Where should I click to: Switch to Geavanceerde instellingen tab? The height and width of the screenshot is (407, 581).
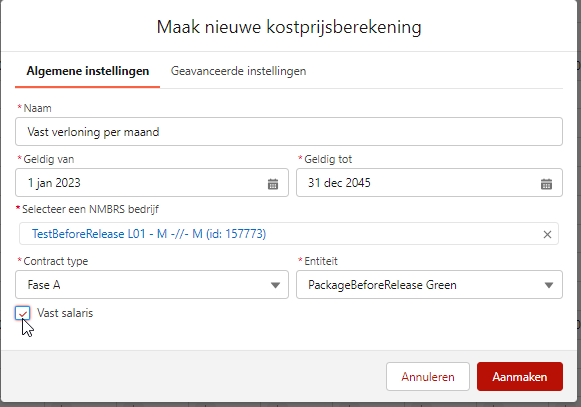238,71
